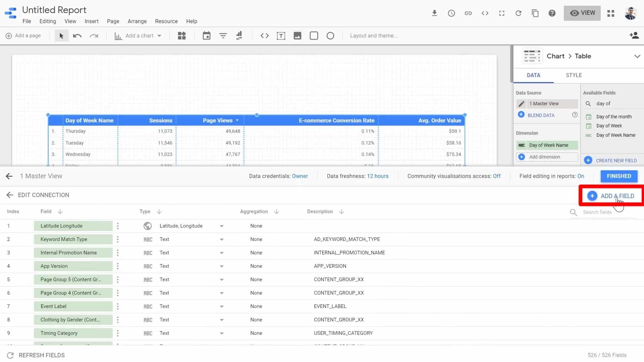Toggle Field editing in reports setting
This screenshot has width=644, height=362.
(581, 176)
